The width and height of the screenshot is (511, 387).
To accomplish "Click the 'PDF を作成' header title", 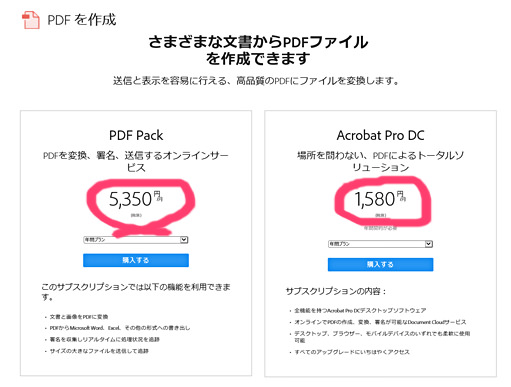I will coord(82,20).
